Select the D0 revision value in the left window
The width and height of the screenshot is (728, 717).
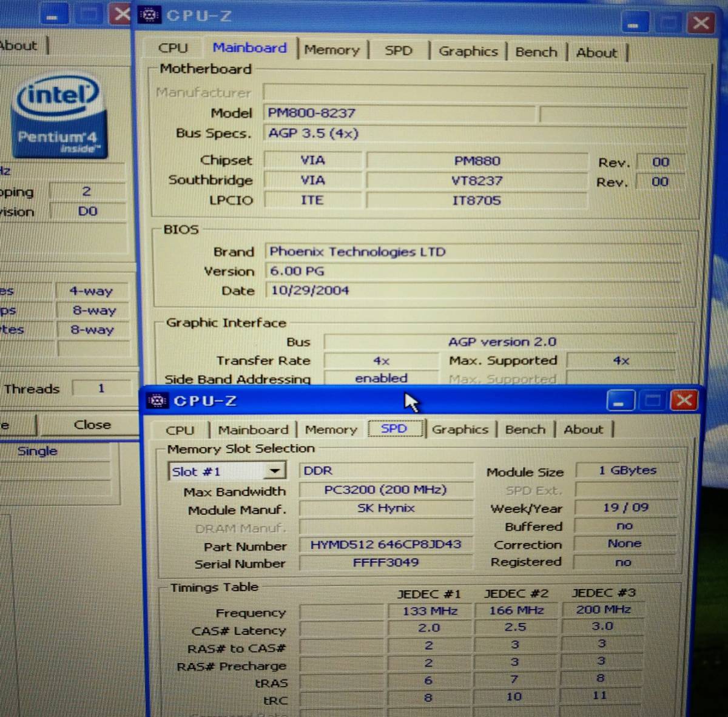click(x=87, y=211)
